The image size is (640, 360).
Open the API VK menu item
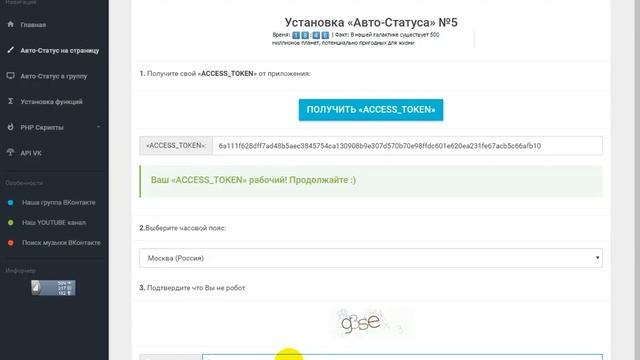click(x=31, y=153)
